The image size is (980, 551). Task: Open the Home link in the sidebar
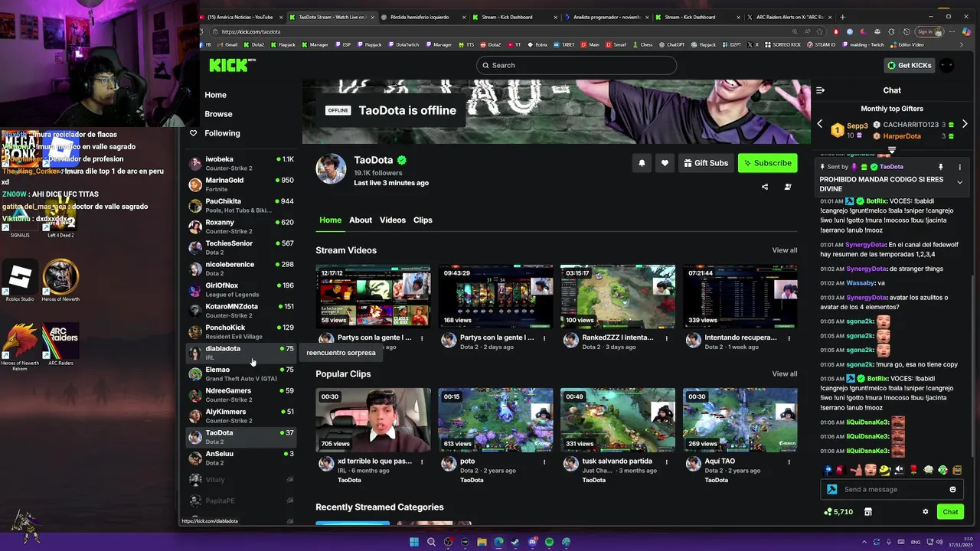(215, 95)
